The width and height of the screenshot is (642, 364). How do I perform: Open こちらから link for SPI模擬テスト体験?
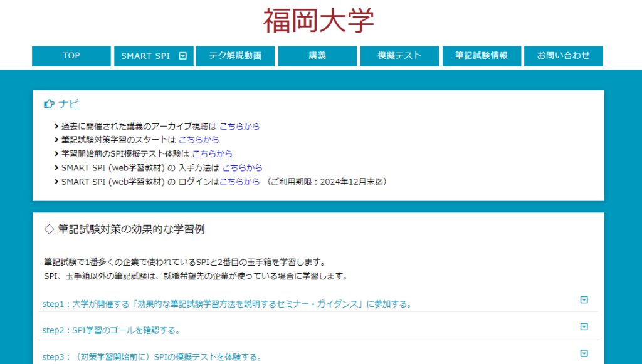coord(212,153)
